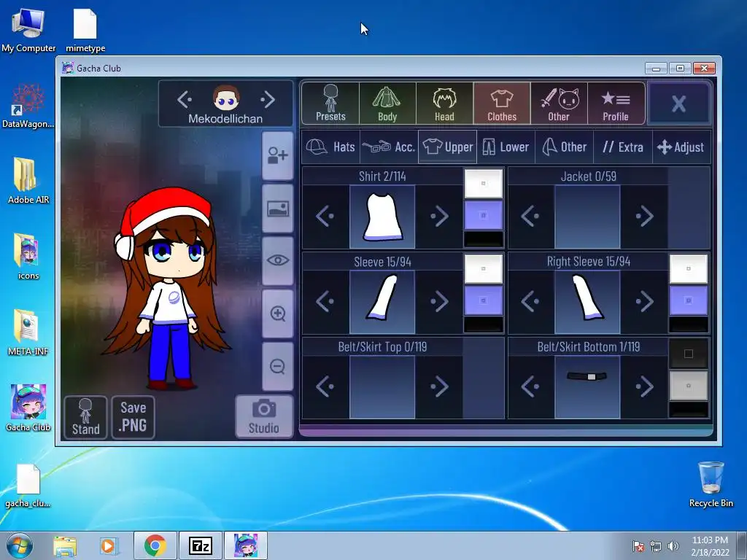Click the add character icon
This screenshot has height=560, width=747.
278,156
